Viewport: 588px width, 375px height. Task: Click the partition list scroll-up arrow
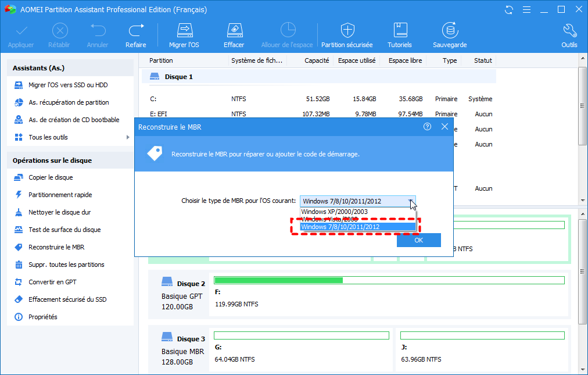[x=582, y=58]
